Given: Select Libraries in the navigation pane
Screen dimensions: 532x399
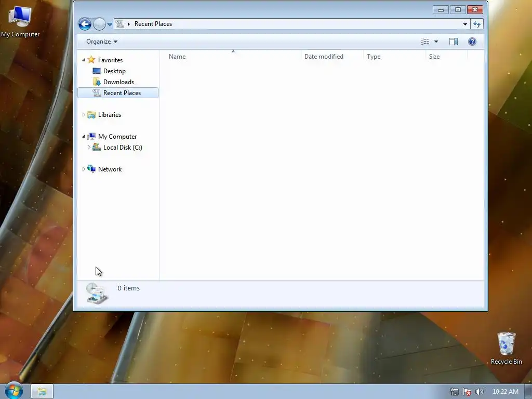Looking at the screenshot, I should (109, 115).
